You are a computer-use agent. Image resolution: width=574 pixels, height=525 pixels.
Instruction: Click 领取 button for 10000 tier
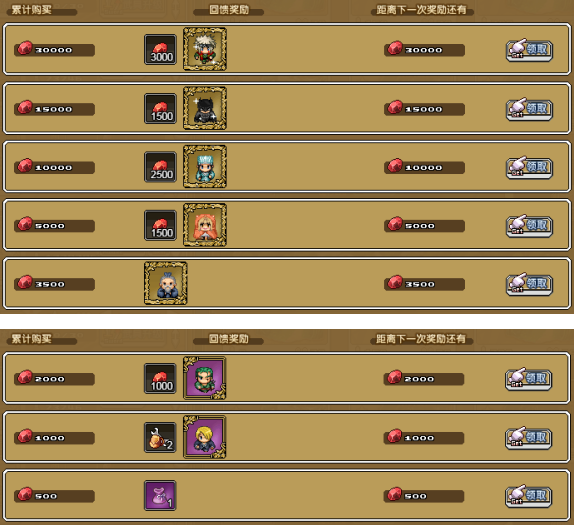529,168
